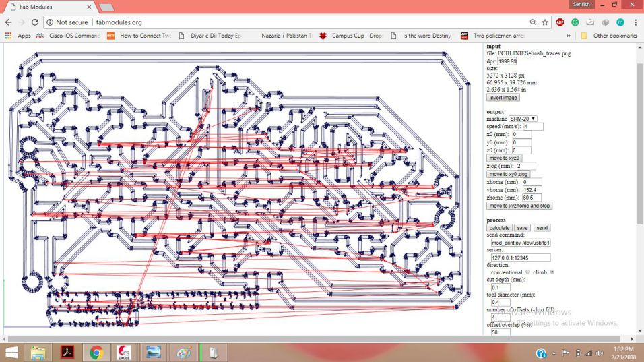Image resolution: width=644 pixels, height=362 pixels.
Task: Edit the offset overlap (%) field
Action: [x=501, y=332]
